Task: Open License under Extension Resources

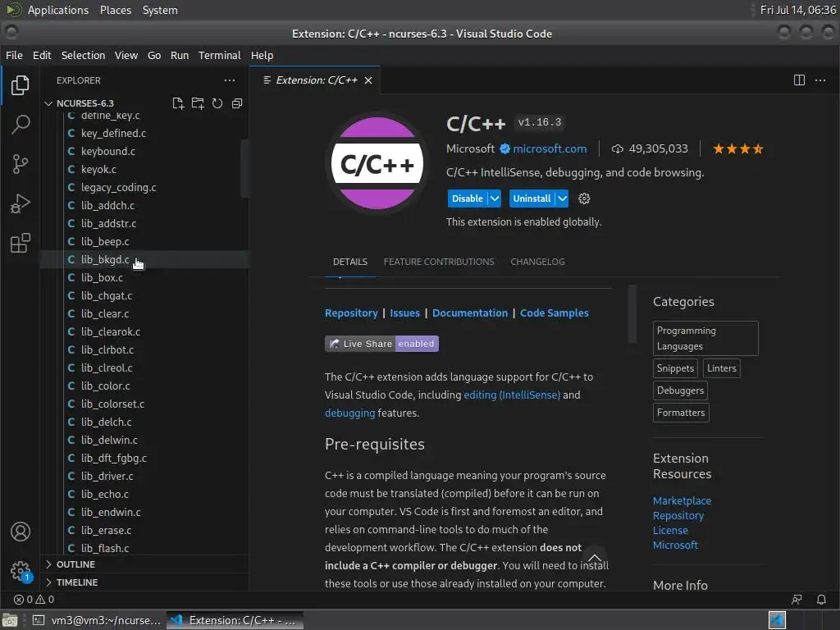Action: 670,531
